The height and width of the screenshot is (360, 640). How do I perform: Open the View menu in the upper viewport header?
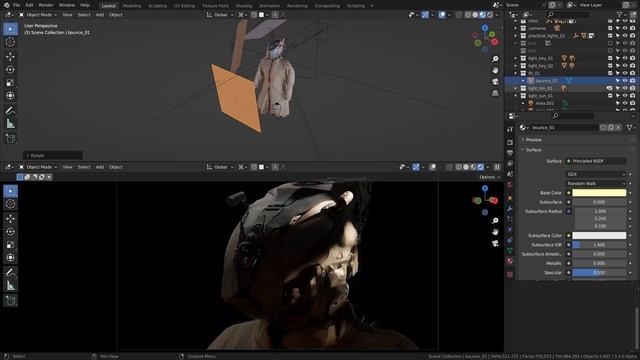pyautogui.click(x=67, y=15)
